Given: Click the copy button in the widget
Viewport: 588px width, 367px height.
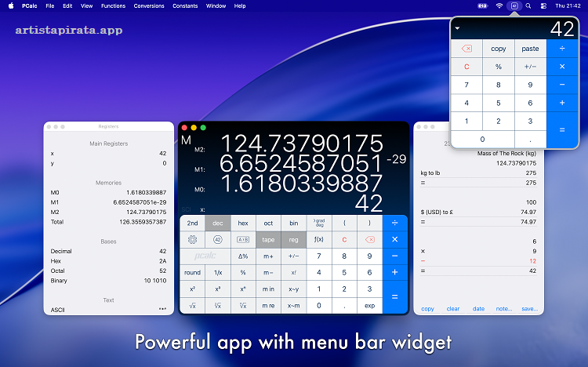Looking at the screenshot, I should [x=499, y=49].
